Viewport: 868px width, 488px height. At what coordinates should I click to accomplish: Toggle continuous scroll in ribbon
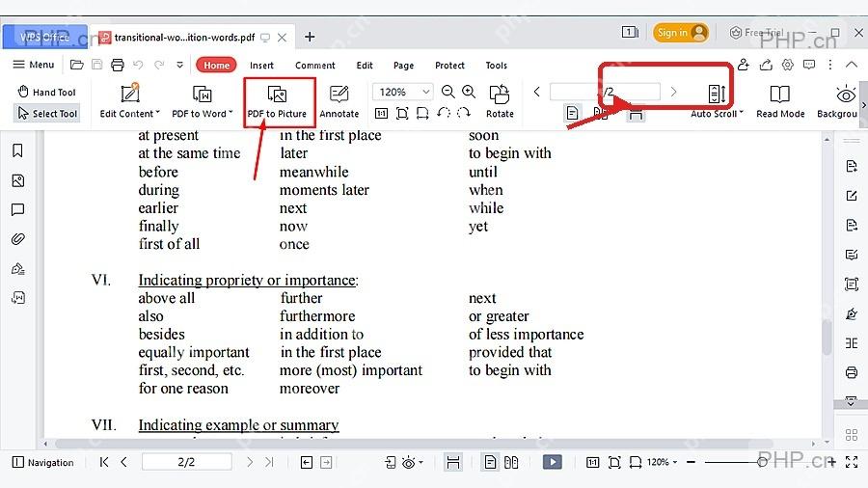coord(637,114)
